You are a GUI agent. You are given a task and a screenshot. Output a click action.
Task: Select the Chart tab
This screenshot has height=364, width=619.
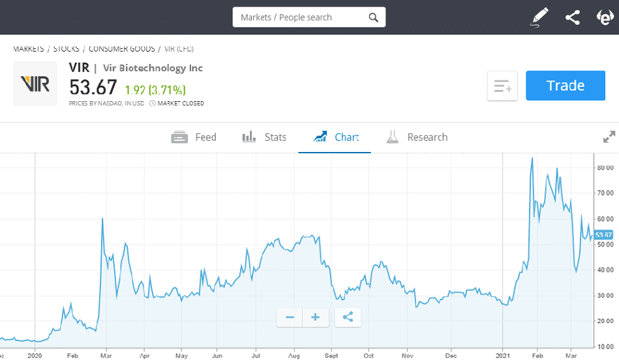pyautogui.click(x=335, y=137)
